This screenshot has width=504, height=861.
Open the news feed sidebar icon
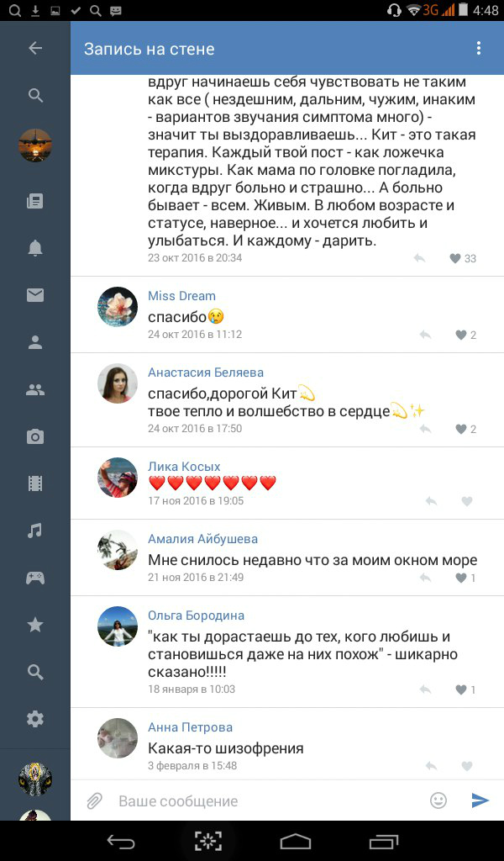(35, 201)
